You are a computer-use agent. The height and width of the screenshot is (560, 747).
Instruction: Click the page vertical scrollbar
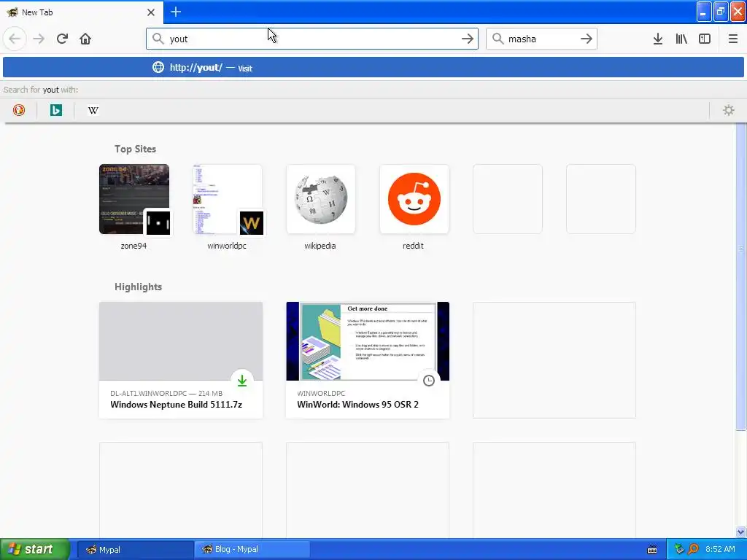(x=740, y=276)
